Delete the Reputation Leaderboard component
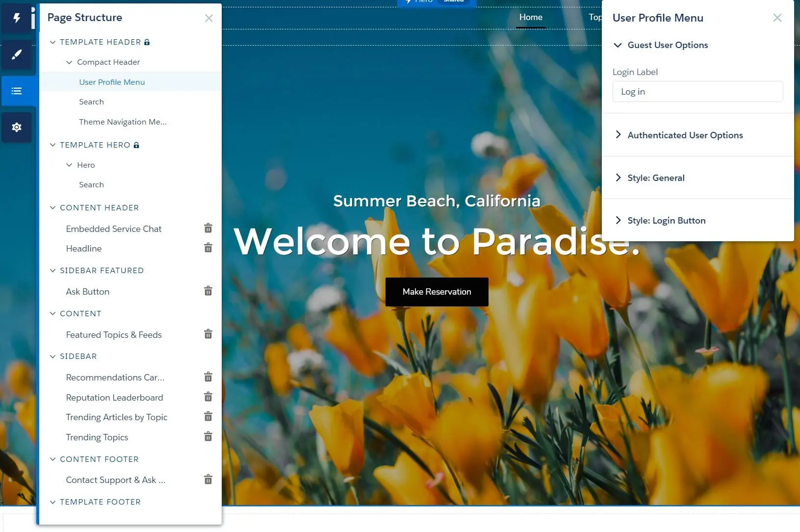The image size is (800, 532). tap(208, 396)
